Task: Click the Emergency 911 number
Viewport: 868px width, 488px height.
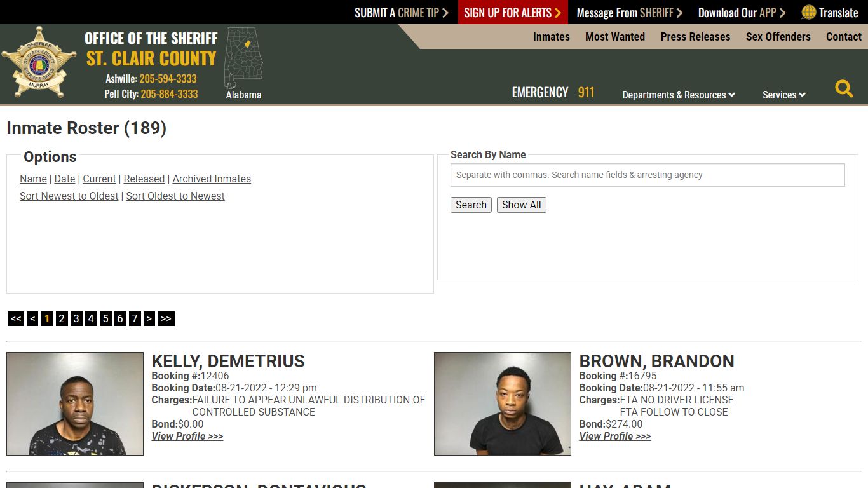Action: click(586, 93)
